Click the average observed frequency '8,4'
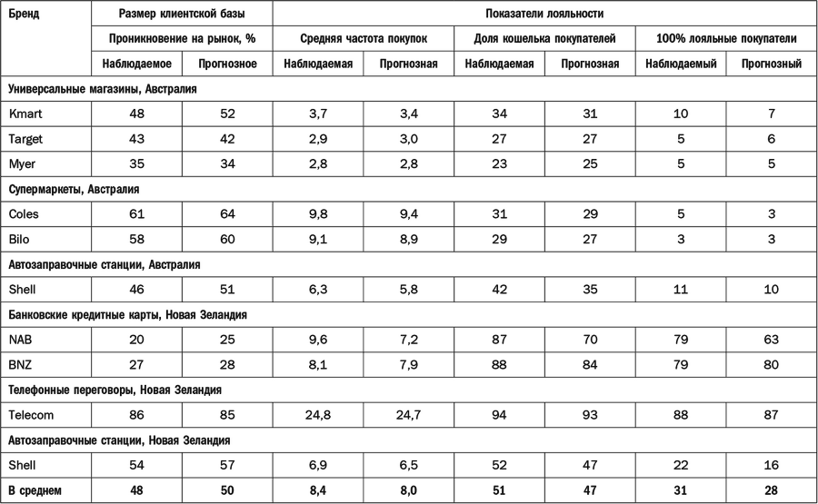This screenshot has width=818, height=504. (318, 490)
